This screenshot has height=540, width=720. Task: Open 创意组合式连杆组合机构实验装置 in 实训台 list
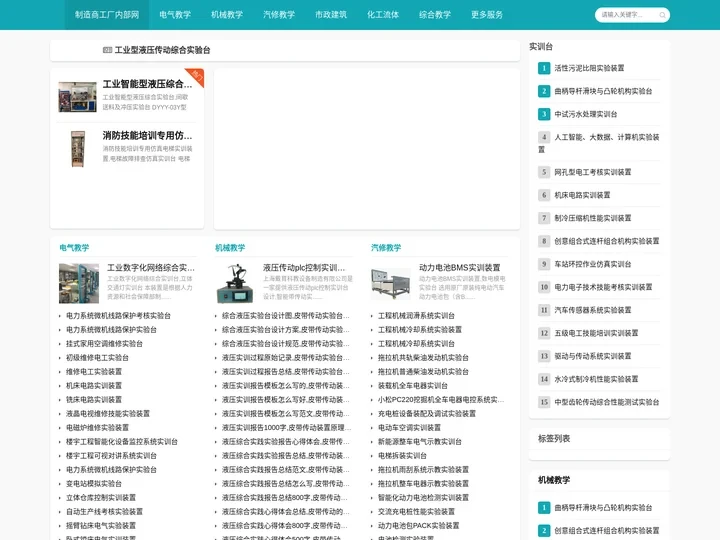[607, 241]
